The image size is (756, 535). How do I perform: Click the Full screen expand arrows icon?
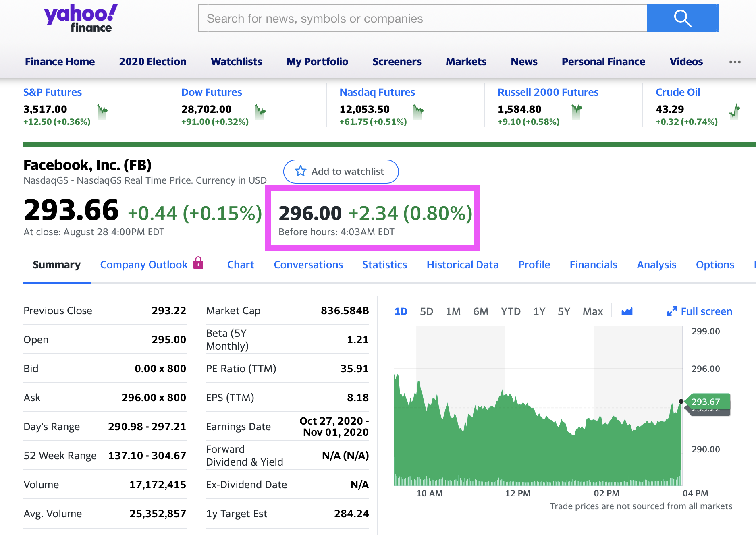tap(672, 311)
